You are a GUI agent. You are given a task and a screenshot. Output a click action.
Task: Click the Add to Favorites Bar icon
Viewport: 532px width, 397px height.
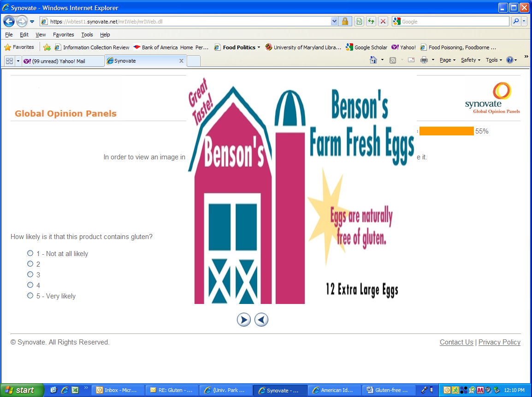(47, 47)
